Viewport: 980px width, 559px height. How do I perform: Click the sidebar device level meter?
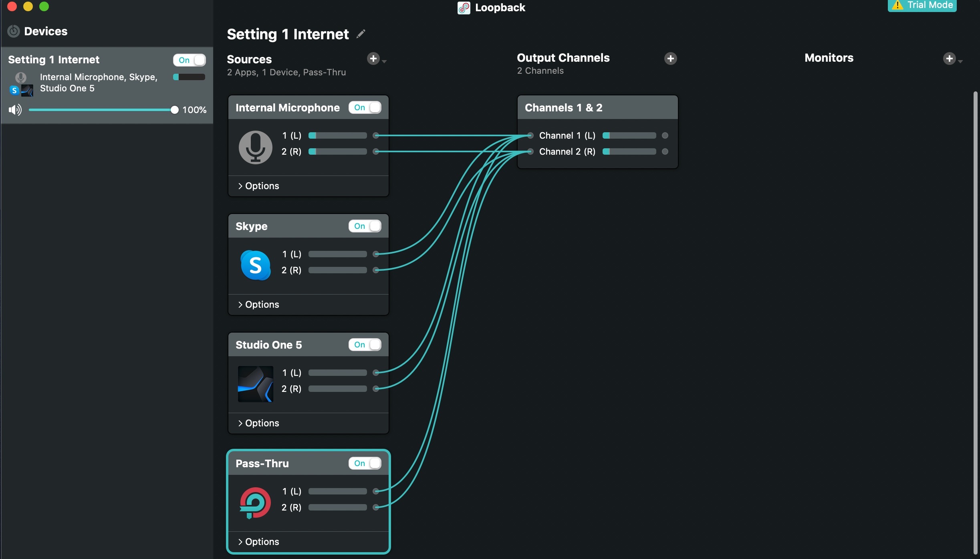pyautogui.click(x=189, y=77)
